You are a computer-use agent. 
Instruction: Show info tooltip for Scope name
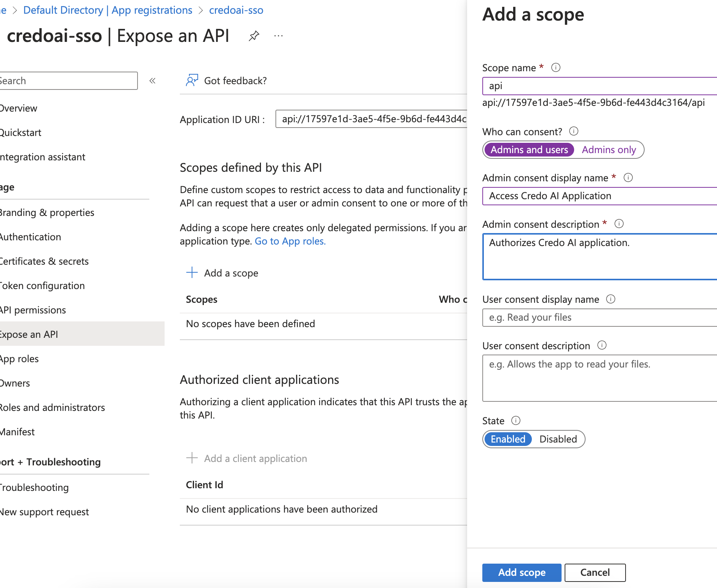pos(556,67)
